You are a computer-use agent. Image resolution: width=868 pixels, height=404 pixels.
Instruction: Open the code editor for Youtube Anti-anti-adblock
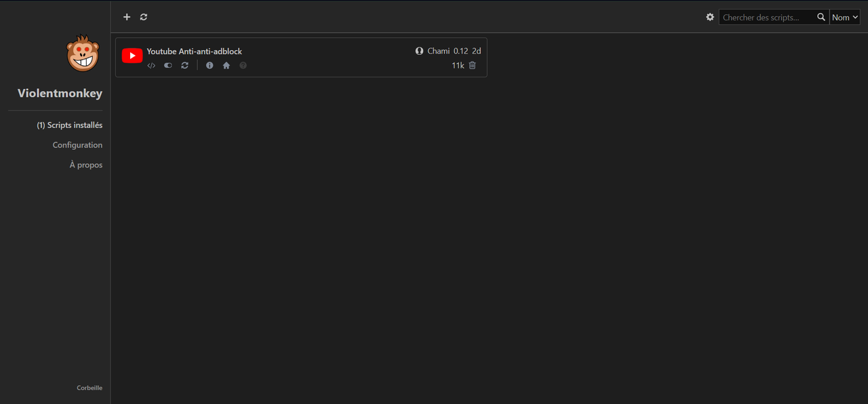click(x=151, y=66)
